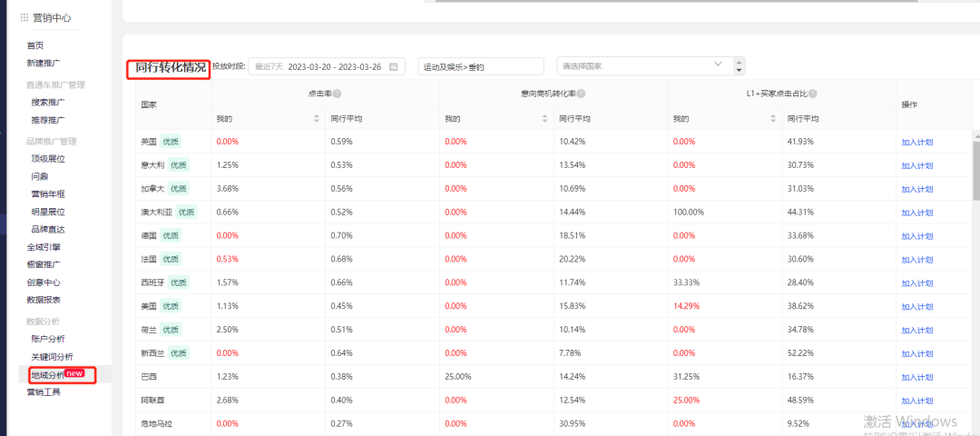
Task: Click 加入计划 for 巴西 row
Action: (x=916, y=377)
